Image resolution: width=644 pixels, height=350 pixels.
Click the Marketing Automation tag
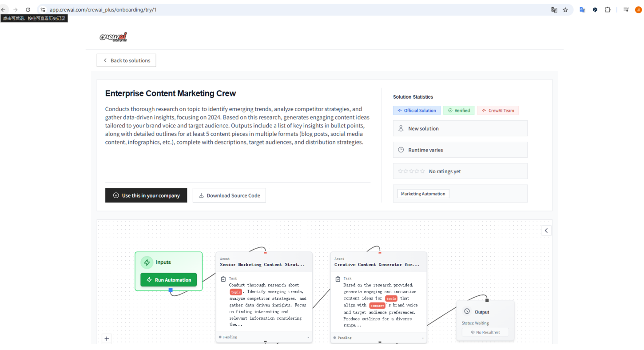(x=423, y=194)
